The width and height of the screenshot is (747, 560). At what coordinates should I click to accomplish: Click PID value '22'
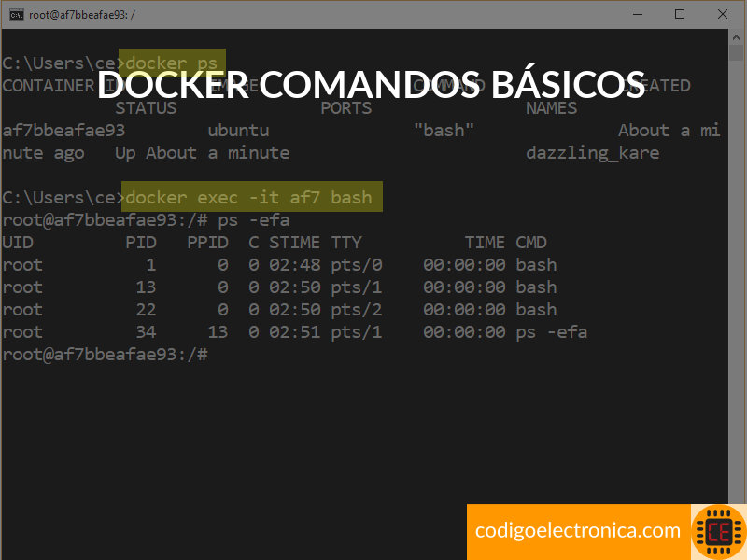(146, 310)
